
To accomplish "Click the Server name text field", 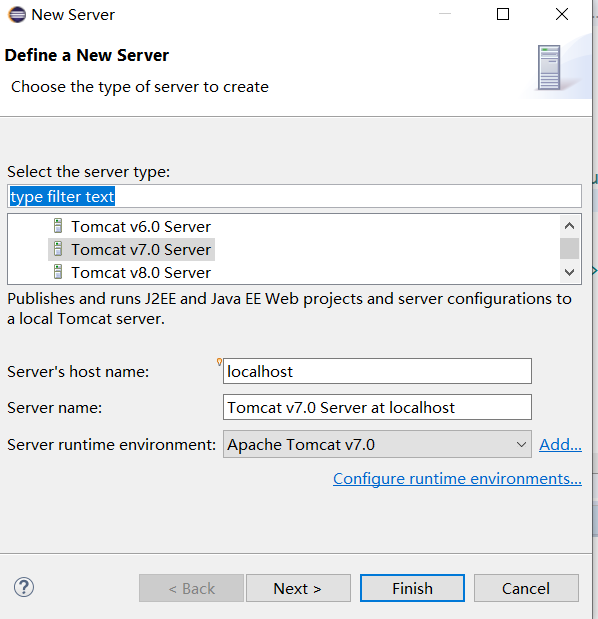I will pyautogui.click(x=377, y=407).
